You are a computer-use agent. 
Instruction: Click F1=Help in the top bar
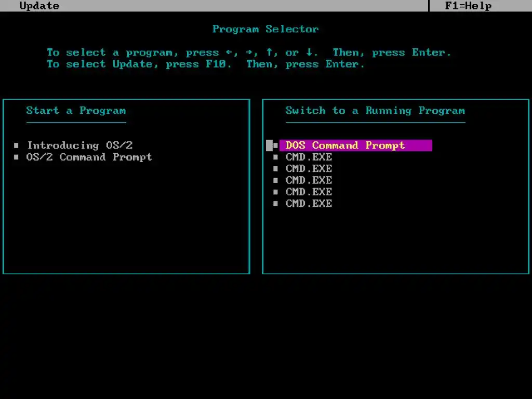[x=468, y=6]
